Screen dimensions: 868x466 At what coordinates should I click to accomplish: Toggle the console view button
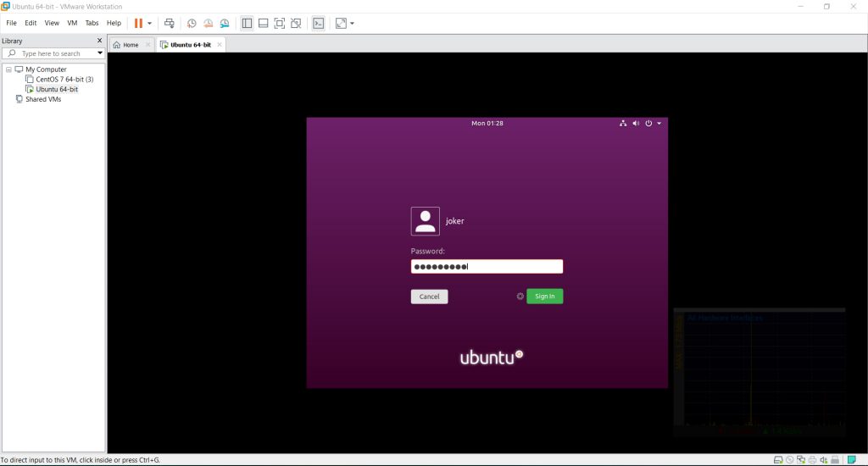point(319,23)
